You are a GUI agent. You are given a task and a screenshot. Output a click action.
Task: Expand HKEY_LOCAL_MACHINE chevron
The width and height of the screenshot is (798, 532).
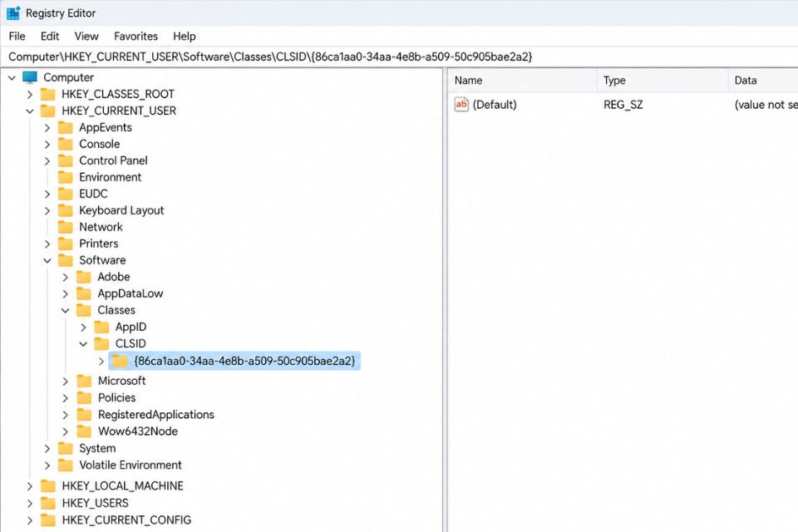click(x=30, y=486)
